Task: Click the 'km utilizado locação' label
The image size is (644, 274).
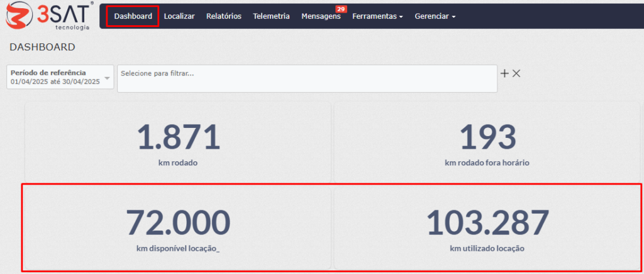Action: (x=487, y=248)
